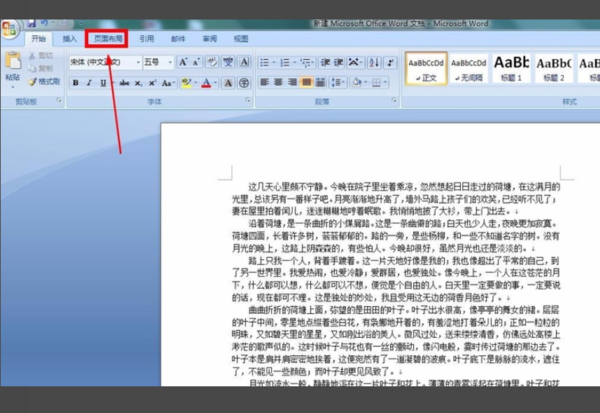Insert enclosed character circle icon
600x413 pixels.
[x=244, y=83]
